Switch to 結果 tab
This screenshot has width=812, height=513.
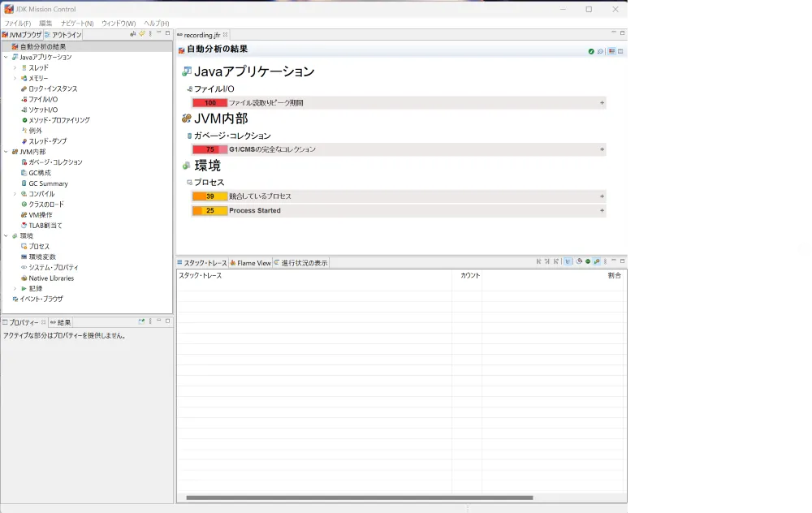coord(61,322)
